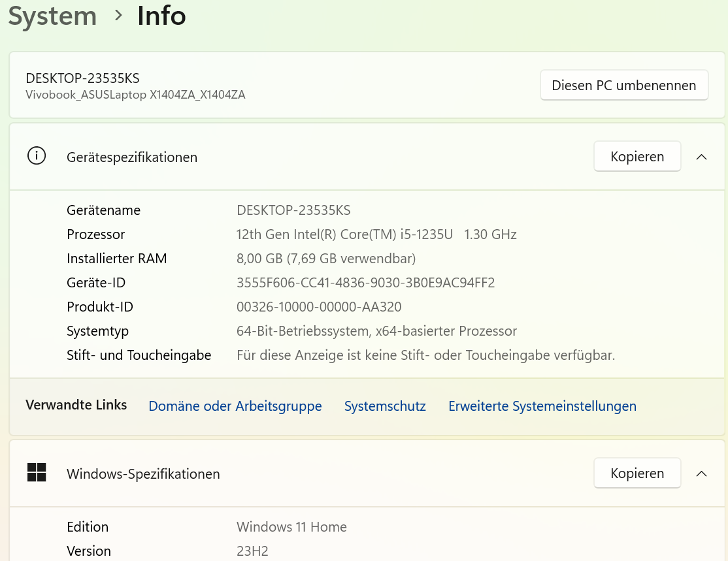
Task: Click the Windows-Spezifikationen header title
Action: pyautogui.click(x=143, y=473)
